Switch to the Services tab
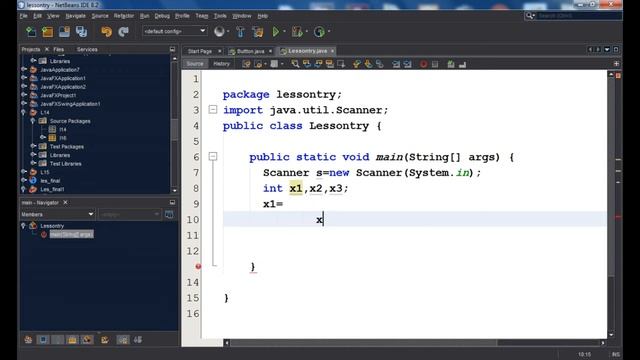Viewport: 640px width, 360px height. click(x=87, y=49)
